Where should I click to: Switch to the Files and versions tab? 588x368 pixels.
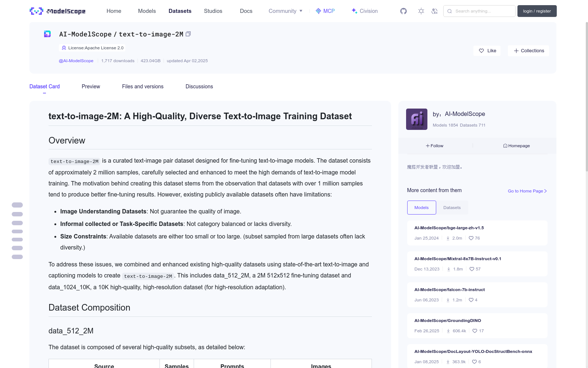point(143,86)
